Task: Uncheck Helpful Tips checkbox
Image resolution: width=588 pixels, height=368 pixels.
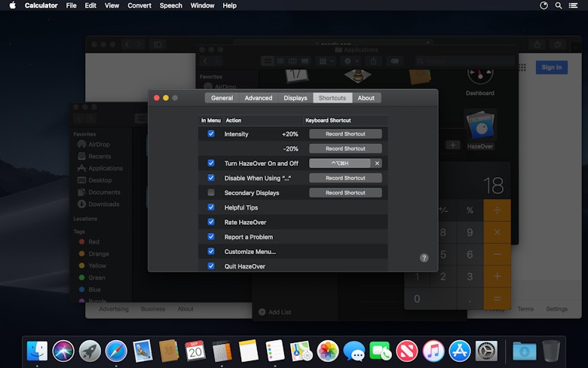Action: point(211,207)
